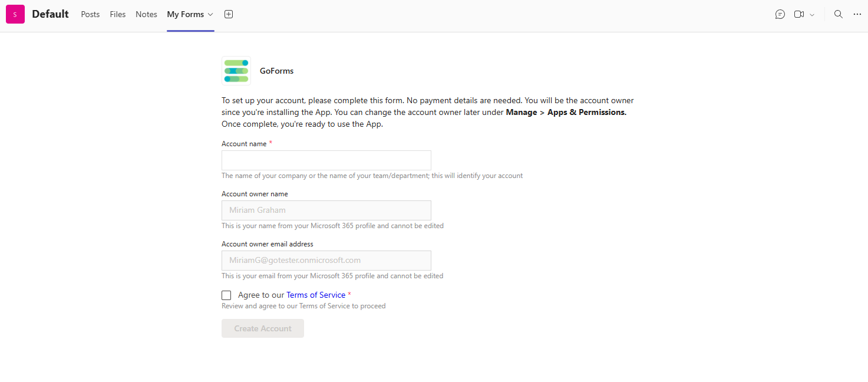Click the GoForms app name text
Viewport: 868px width, 382px height.
[276, 71]
